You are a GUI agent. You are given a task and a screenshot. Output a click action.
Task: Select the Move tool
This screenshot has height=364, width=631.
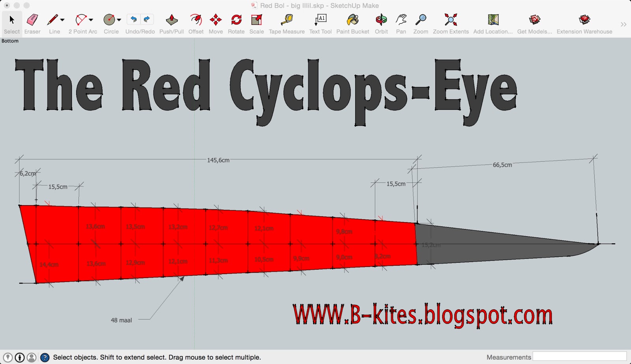216,20
